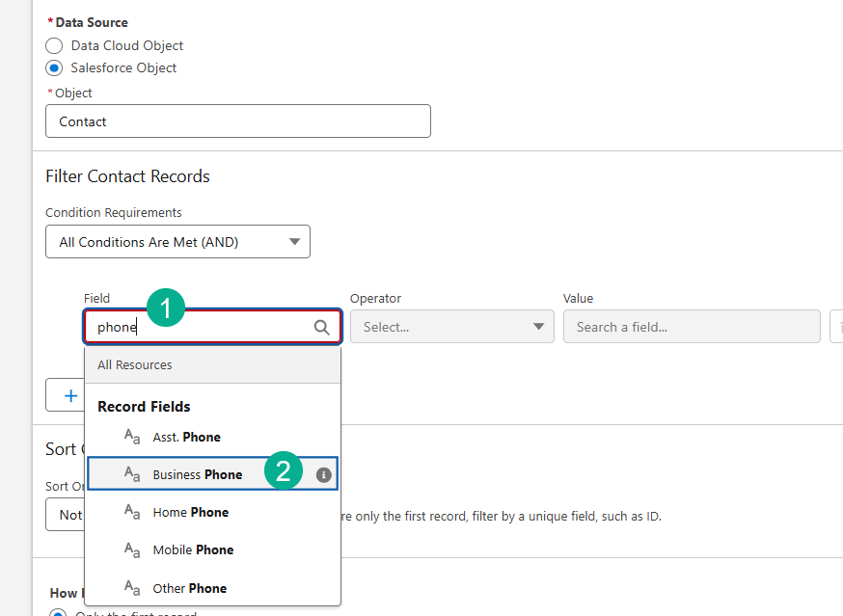Image resolution: width=843 pixels, height=616 pixels.
Task: Click the text-type icon next to Home Phone
Action: click(133, 512)
